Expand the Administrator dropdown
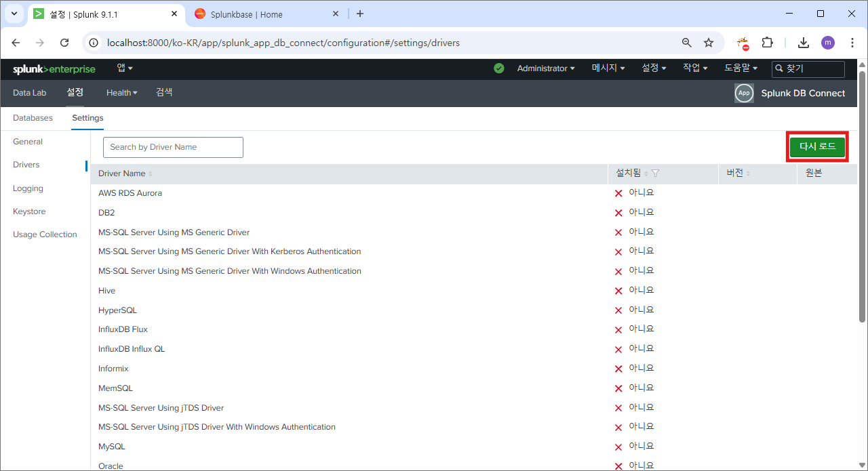This screenshot has height=471, width=868. point(546,68)
